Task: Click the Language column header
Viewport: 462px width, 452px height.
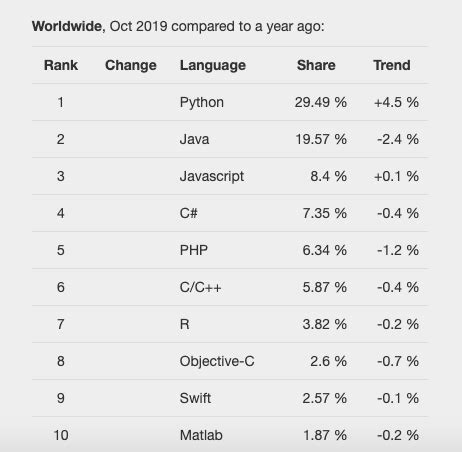Action: (213, 66)
